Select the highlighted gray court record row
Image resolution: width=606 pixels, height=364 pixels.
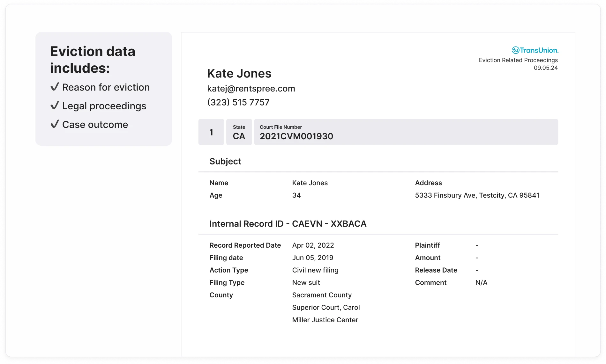click(x=378, y=132)
